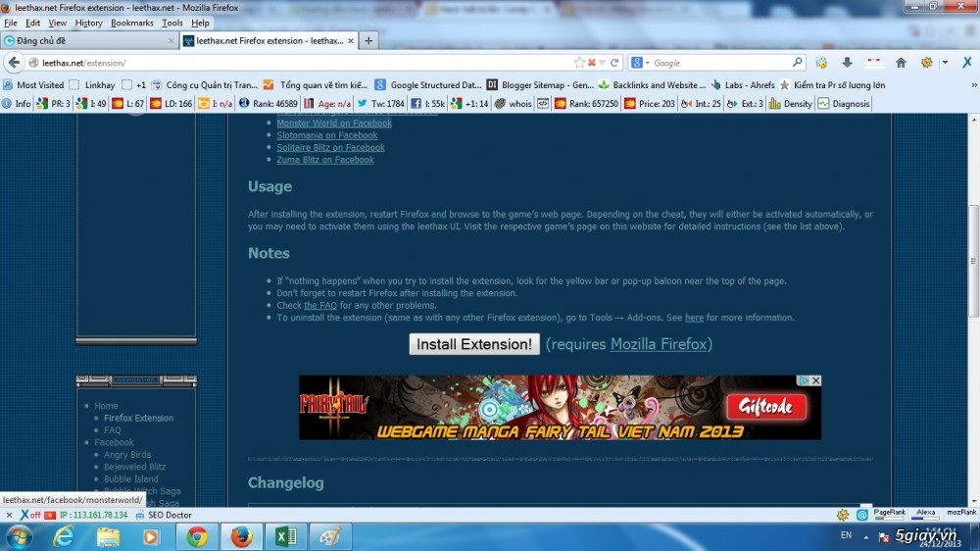Click the browser back arrow button
980x551 pixels.
14,63
